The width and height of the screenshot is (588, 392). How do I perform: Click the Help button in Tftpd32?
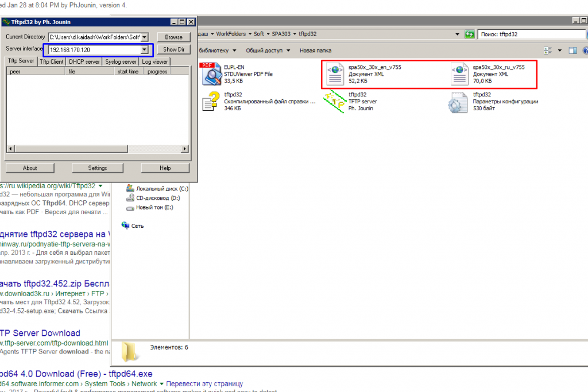click(x=165, y=168)
